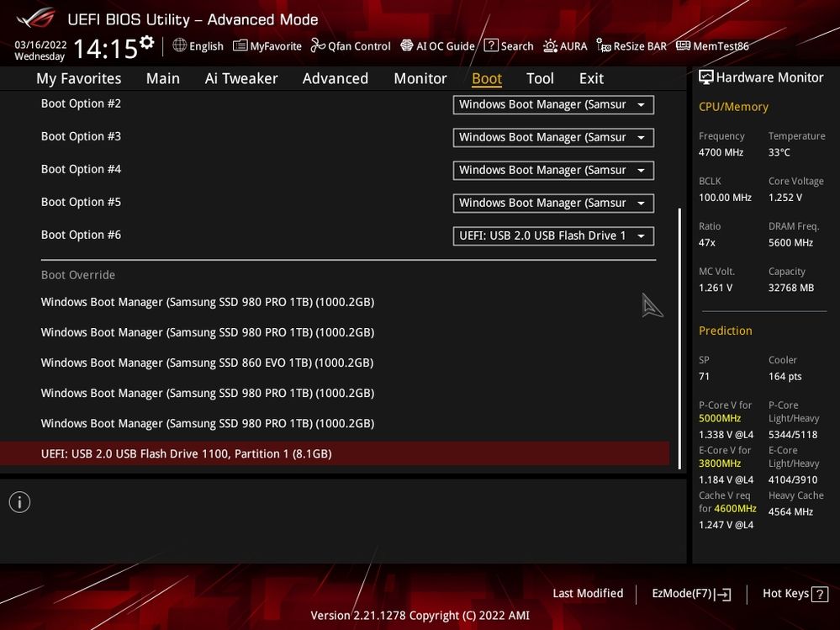
Task: Click the Boot Option #4 label
Action: [x=81, y=169]
